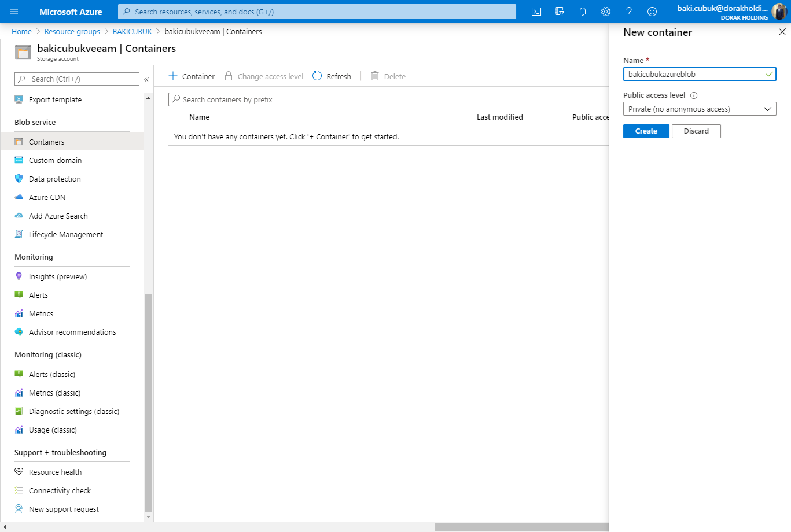Screen dimensions: 791x532
Task: Open the directory and subscription filter icon
Action: tap(560, 12)
